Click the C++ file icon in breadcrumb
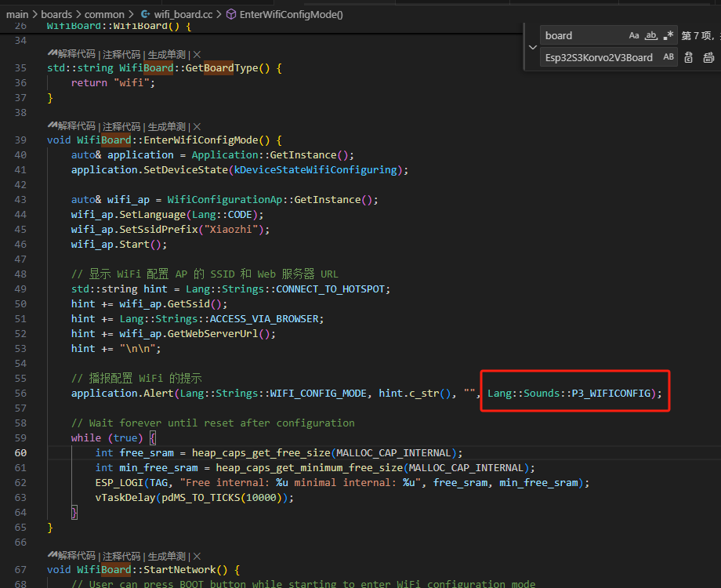The width and height of the screenshot is (721, 588). 147,14
